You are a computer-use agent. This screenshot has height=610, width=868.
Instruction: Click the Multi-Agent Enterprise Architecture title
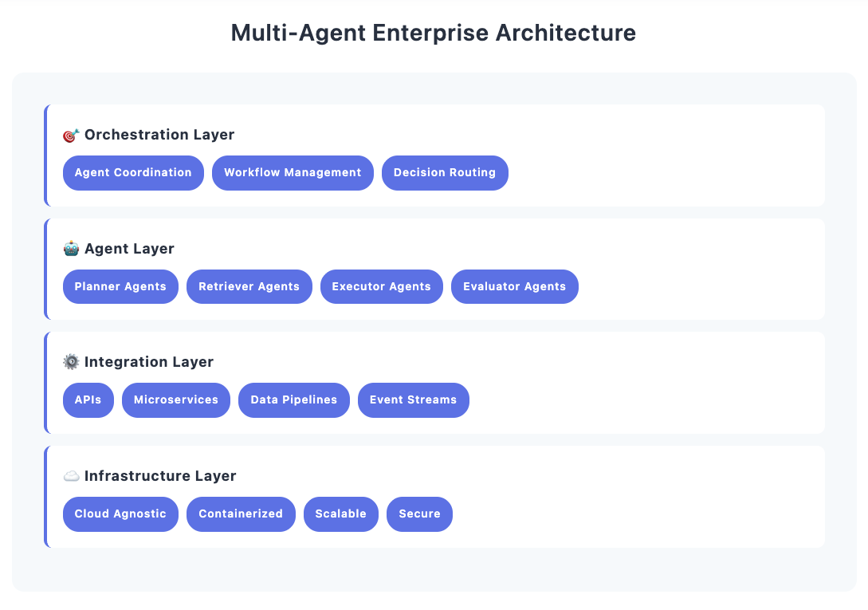tap(434, 33)
